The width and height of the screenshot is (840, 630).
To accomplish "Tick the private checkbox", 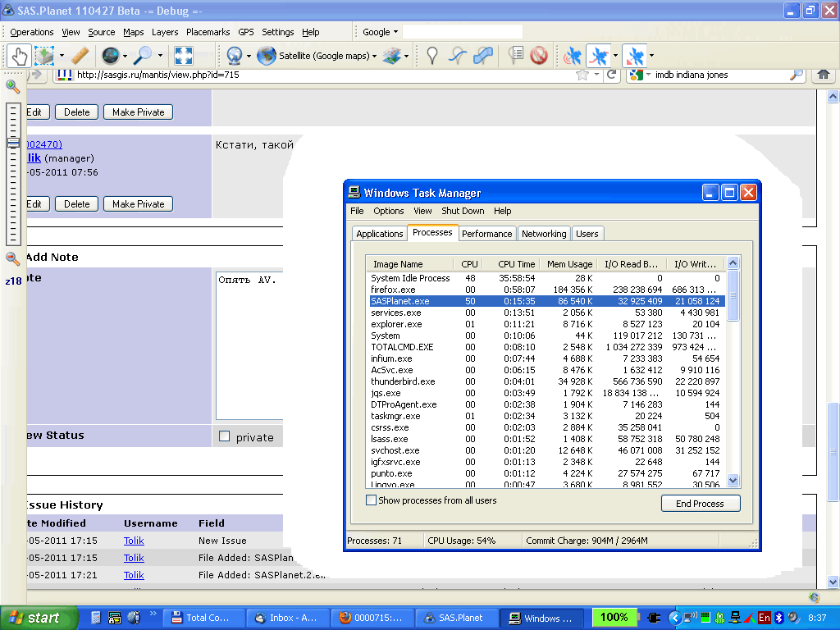I will (x=225, y=436).
